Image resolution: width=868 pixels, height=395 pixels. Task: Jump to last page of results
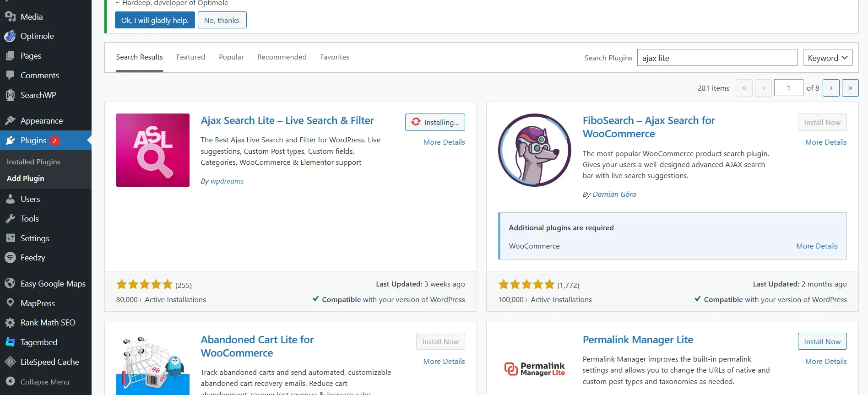(x=850, y=88)
